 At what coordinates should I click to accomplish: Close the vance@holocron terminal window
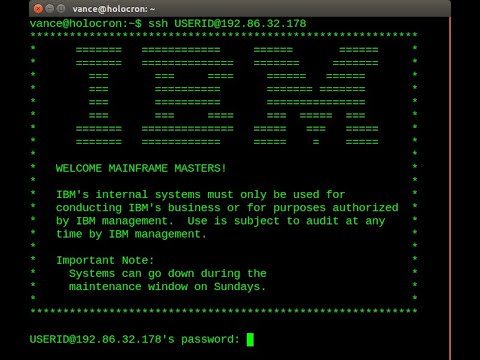click(38, 9)
